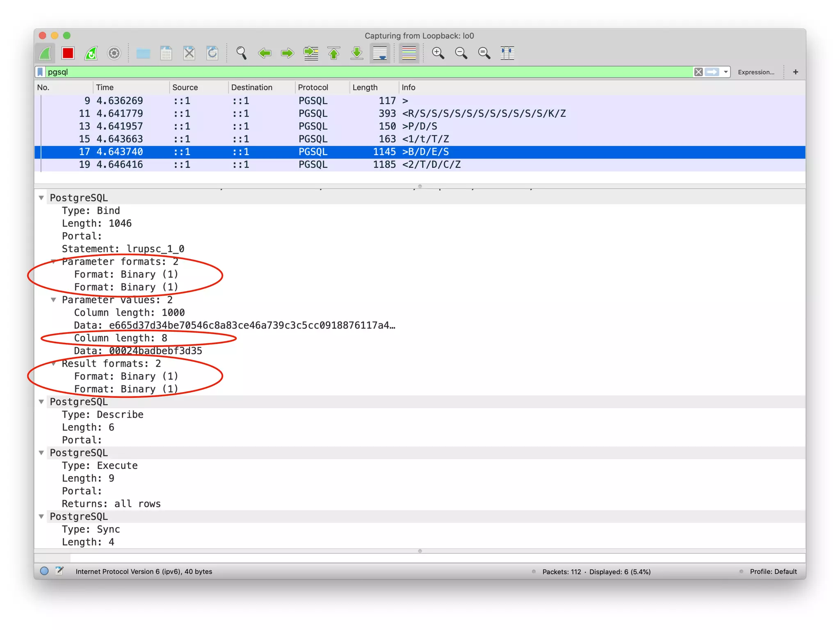Screen dimensions: 840x630
Task: Collapse the Result formats: 2 node
Action: pos(54,363)
